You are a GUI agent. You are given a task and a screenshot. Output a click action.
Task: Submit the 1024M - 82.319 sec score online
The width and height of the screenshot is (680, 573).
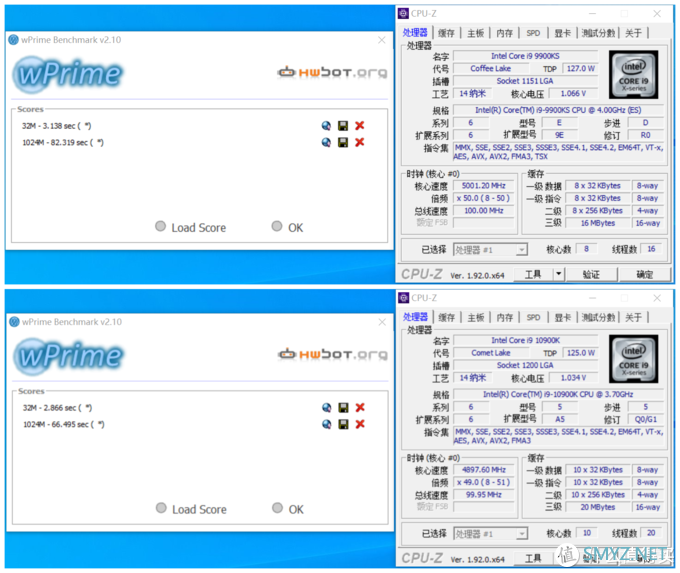[x=326, y=142]
